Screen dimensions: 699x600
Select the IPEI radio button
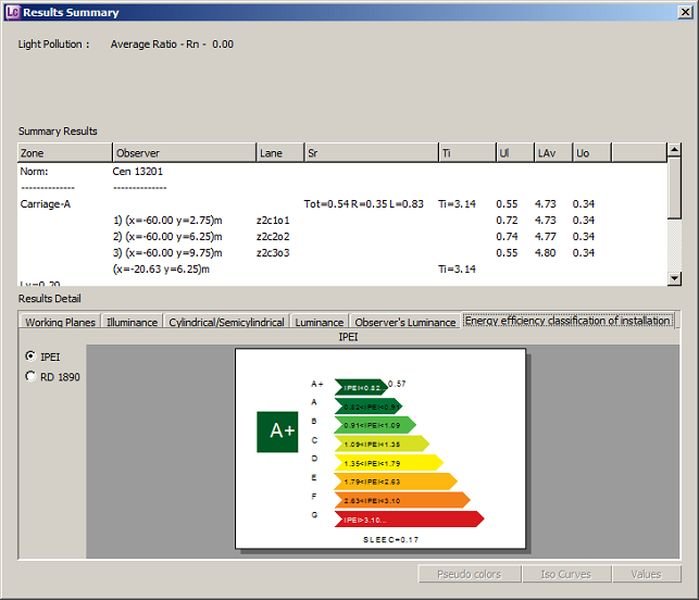30,356
